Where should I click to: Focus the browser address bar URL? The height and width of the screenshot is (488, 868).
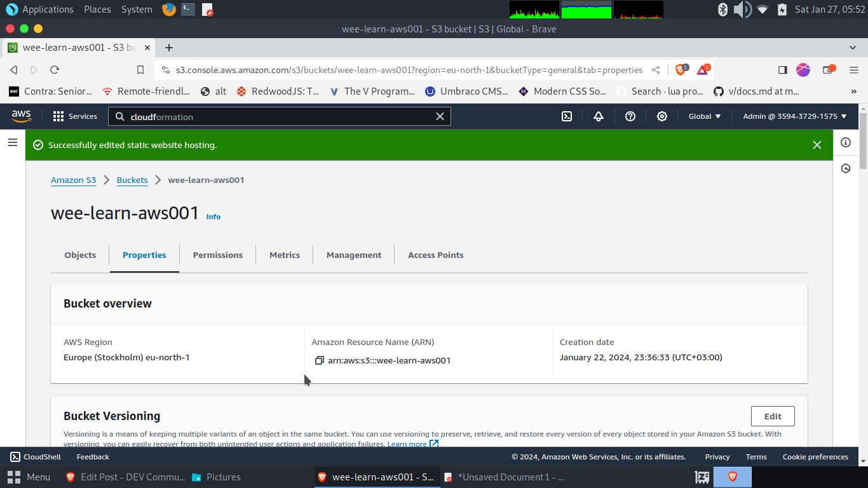pos(409,70)
